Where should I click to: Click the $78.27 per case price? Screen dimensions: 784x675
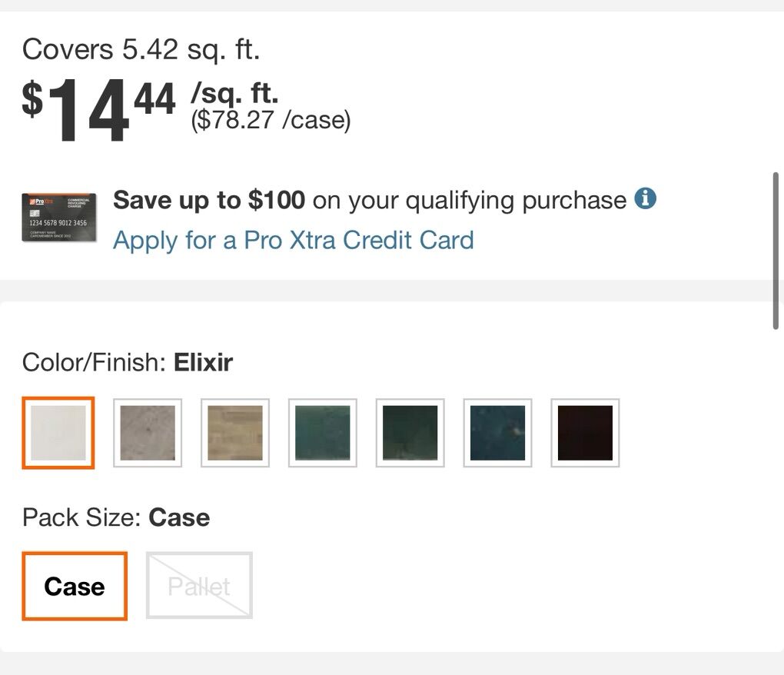[x=271, y=121]
